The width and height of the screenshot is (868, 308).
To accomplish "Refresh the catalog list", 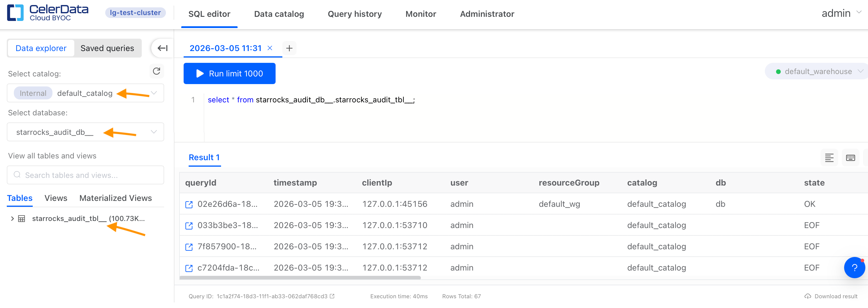I will (x=156, y=71).
